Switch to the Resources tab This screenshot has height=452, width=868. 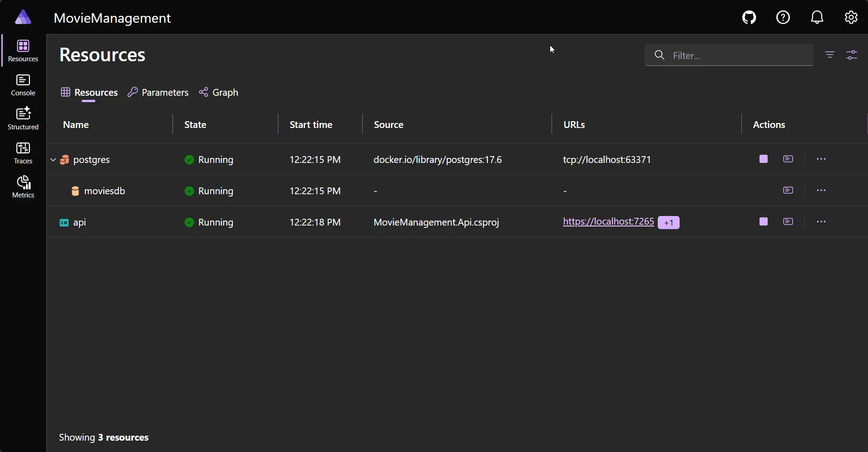[89, 93]
